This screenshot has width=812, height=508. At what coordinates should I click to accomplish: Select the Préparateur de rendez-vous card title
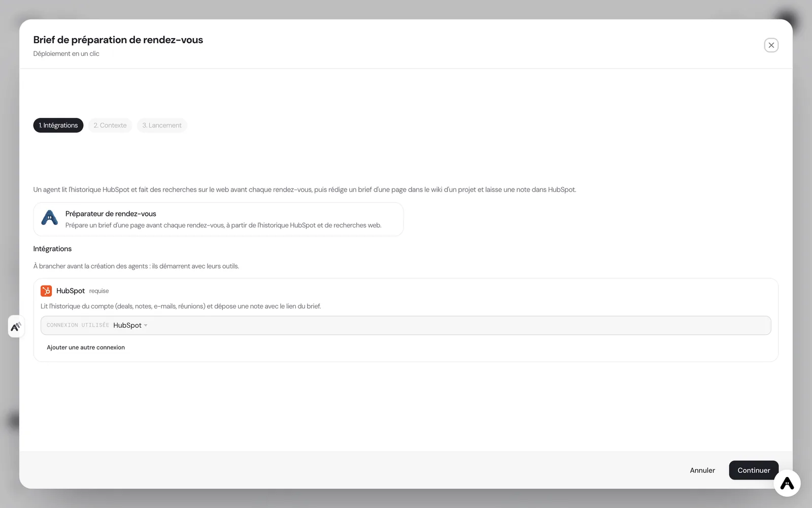111,214
